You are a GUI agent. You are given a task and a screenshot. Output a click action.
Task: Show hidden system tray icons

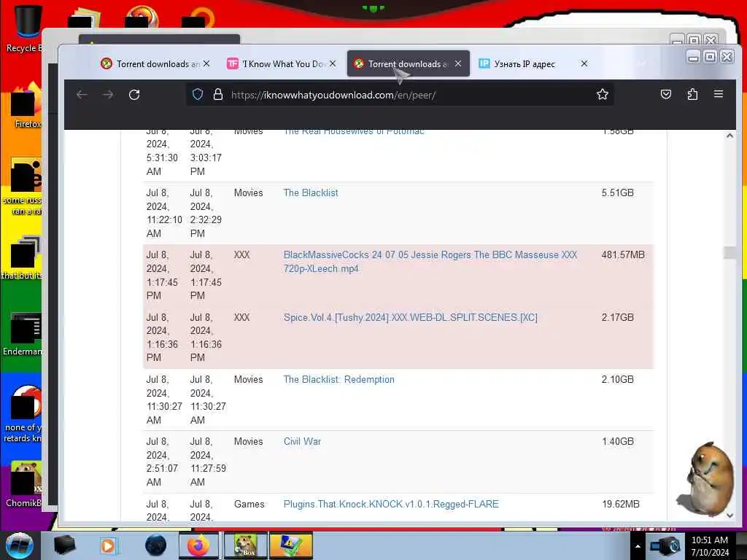[x=638, y=546]
